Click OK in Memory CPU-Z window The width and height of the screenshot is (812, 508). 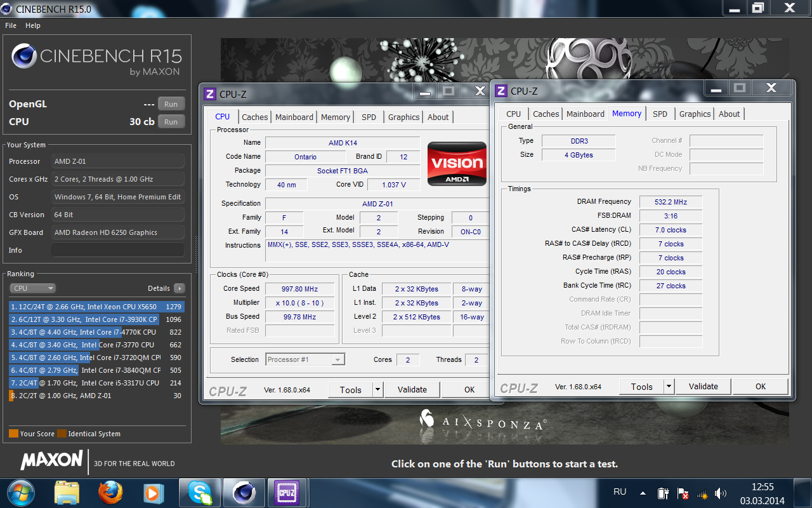coord(761,387)
